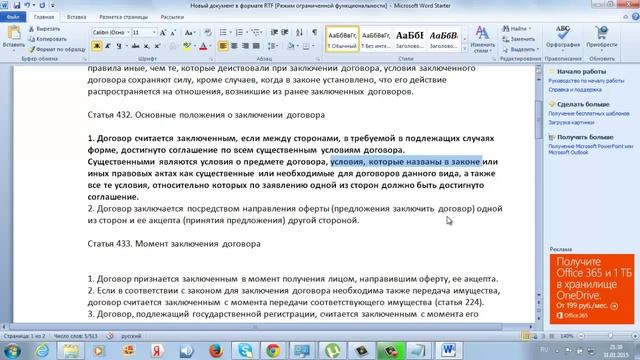Toggle the show paragraph marks (¶) button

(315, 32)
